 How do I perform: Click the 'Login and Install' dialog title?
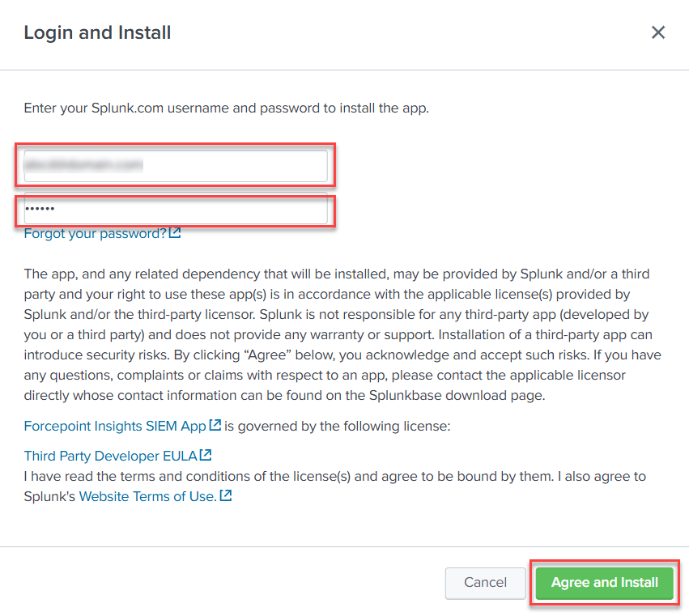[x=97, y=33]
